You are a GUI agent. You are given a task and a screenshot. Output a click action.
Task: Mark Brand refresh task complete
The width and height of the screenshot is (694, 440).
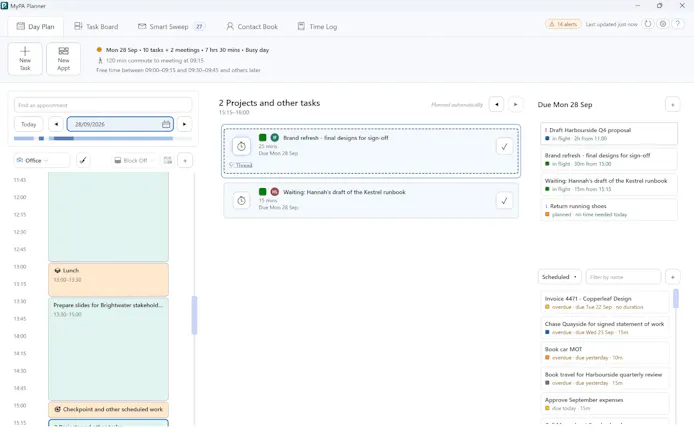coord(505,147)
